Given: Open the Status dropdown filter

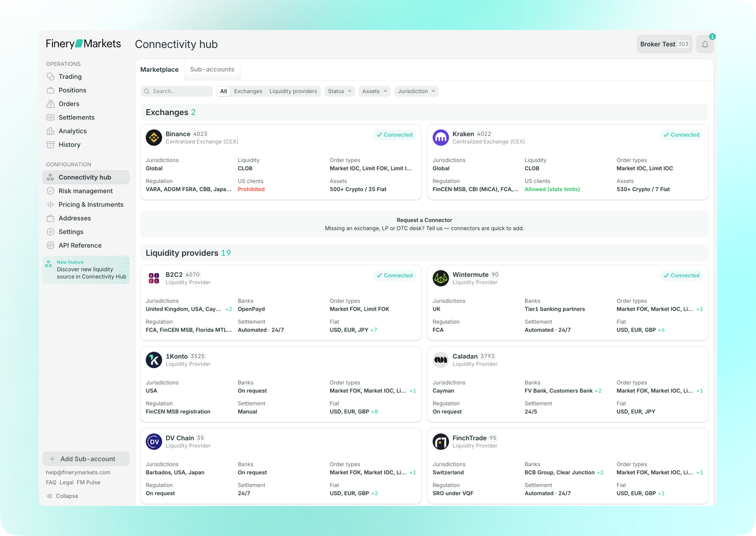Looking at the screenshot, I should [339, 91].
